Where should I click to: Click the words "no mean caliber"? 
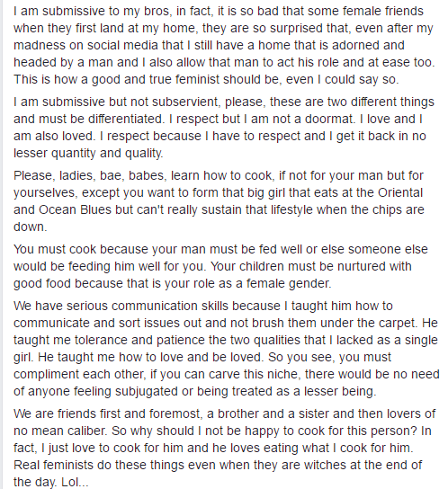[60, 431]
